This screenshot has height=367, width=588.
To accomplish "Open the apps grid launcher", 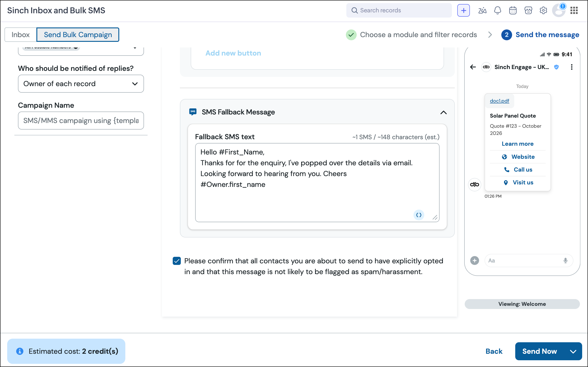I will [574, 10].
